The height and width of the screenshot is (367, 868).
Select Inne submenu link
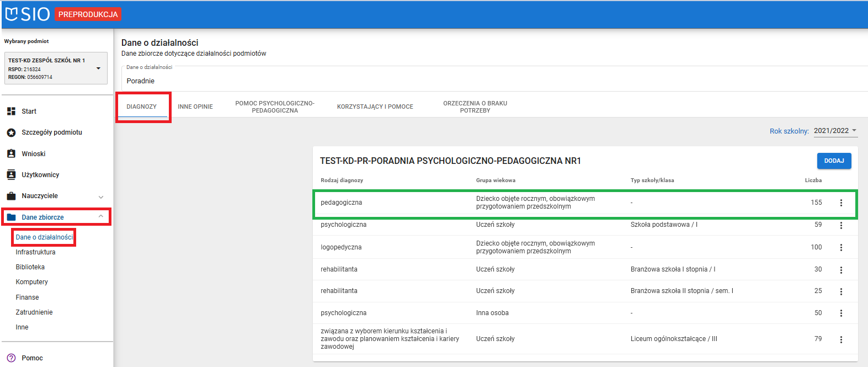pyautogui.click(x=22, y=327)
